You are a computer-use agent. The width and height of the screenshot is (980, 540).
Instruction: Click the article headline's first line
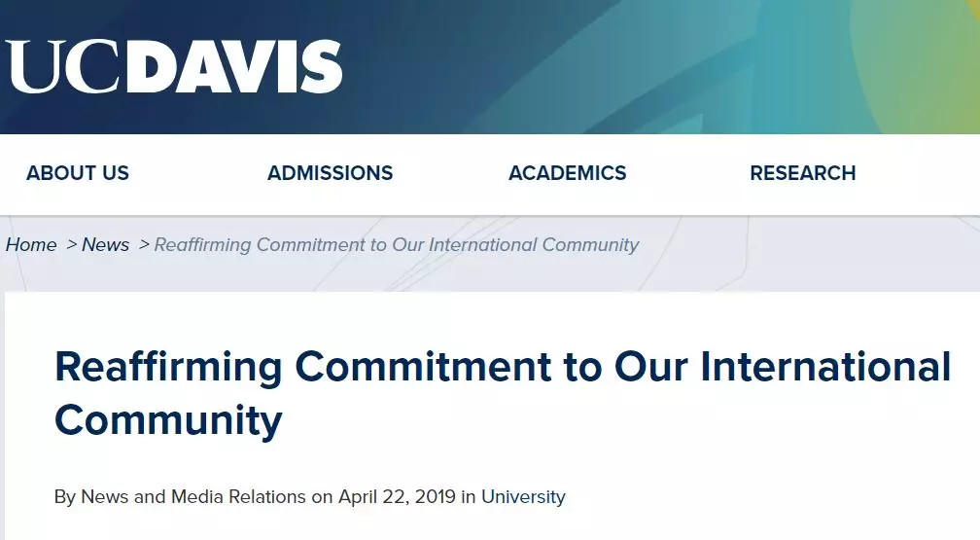(x=503, y=367)
